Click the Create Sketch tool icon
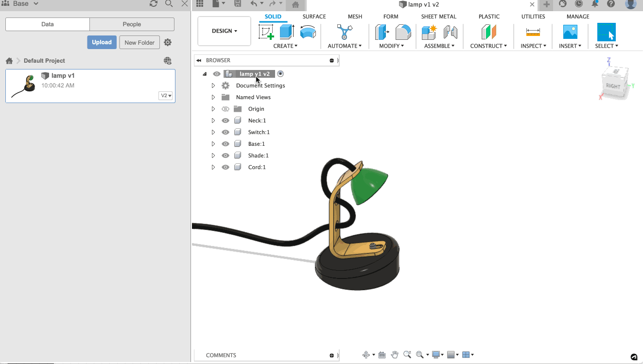 point(266,32)
